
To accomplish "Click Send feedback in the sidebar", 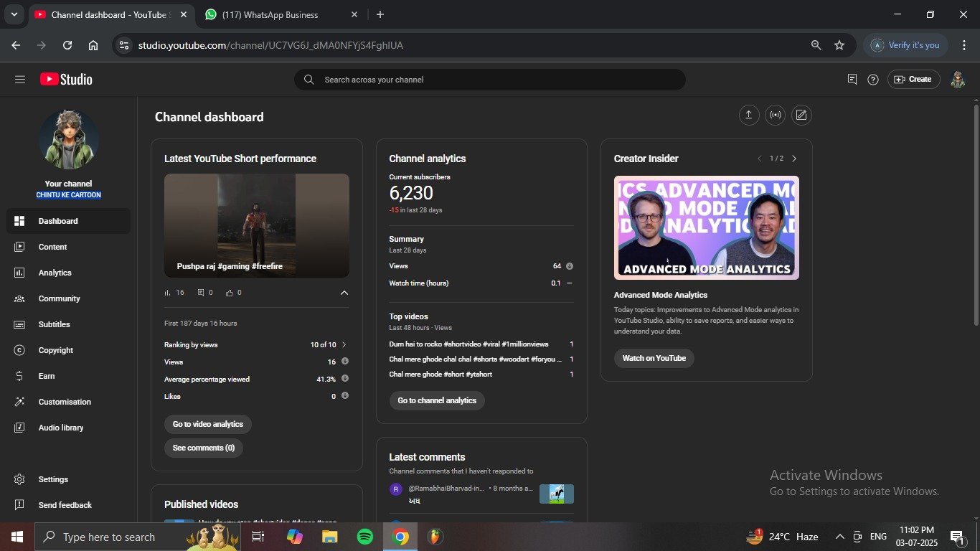I will pos(68,505).
